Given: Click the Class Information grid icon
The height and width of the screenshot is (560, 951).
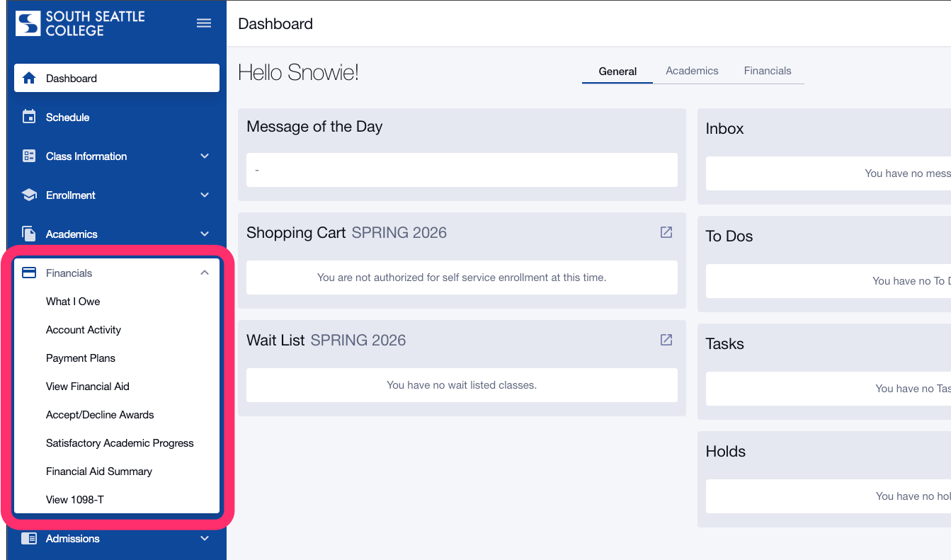Looking at the screenshot, I should coord(29,156).
